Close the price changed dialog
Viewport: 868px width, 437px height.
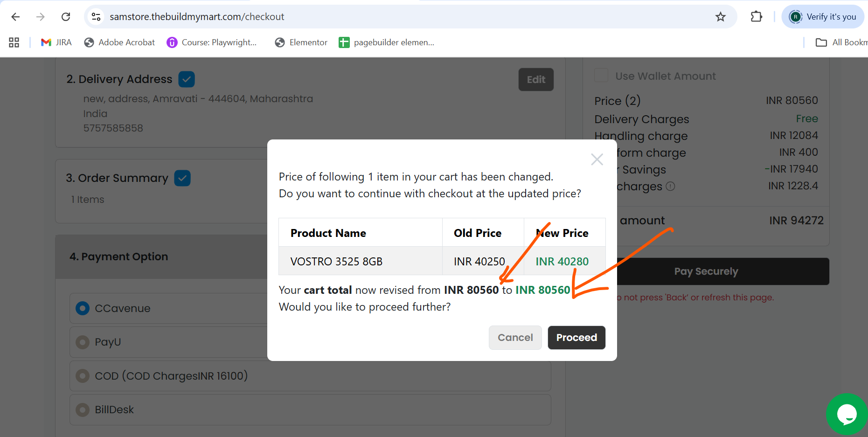(597, 160)
